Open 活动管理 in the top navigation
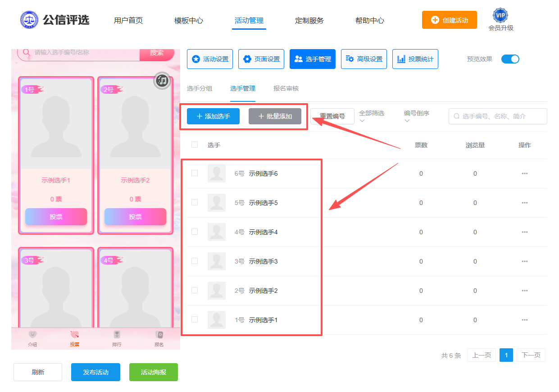This screenshot has width=559, height=392. tap(249, 20)
